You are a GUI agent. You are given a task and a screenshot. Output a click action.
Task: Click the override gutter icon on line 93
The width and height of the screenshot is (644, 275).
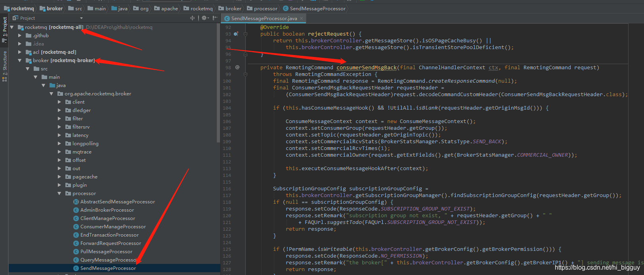pos(236,34)
